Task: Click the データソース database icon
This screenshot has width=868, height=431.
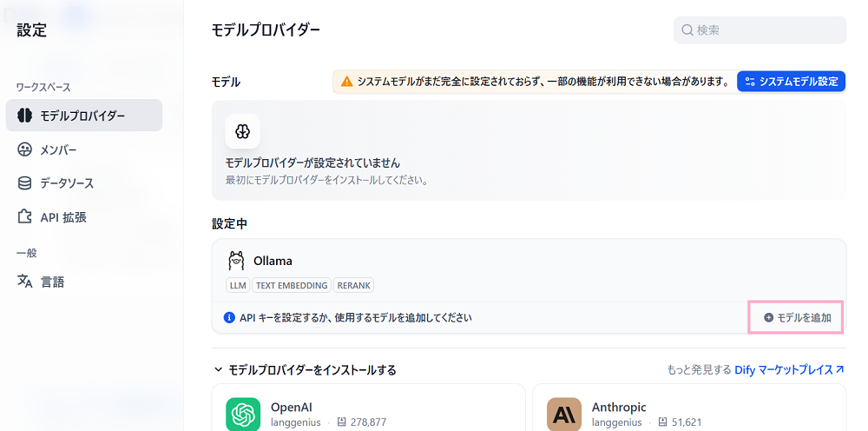Action: coord(24,183)
